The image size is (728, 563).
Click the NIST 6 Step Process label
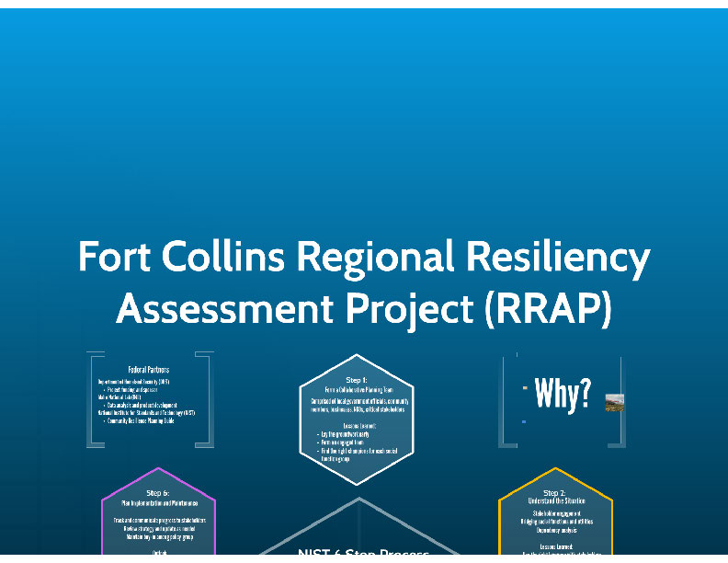(x=363, y=554)
